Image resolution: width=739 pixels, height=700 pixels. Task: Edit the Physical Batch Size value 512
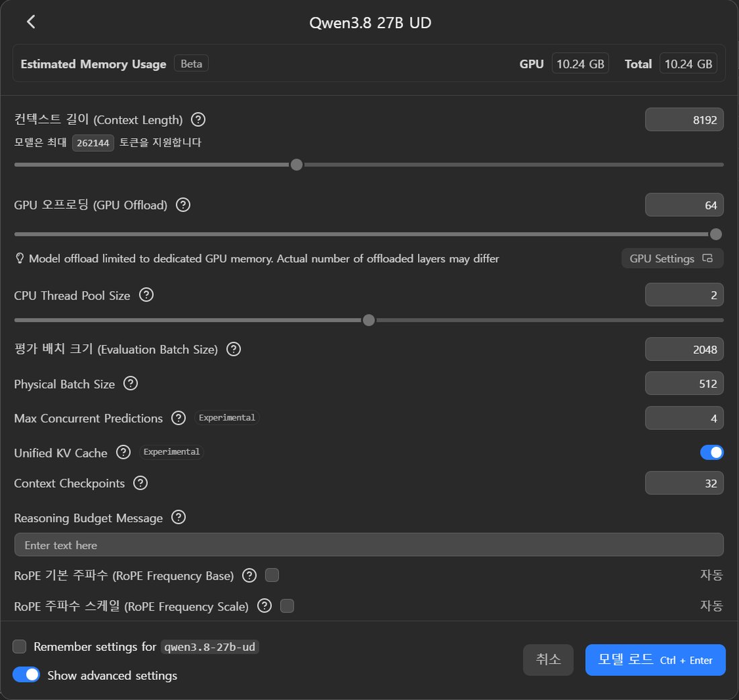pyautogui.click(x=684, y=384)
